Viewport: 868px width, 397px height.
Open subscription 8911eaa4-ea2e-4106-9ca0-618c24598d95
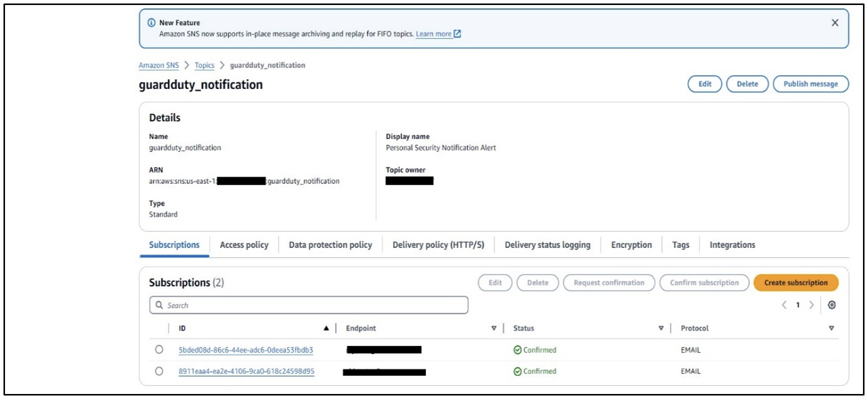pyautogui.click(x=246, y=371)
